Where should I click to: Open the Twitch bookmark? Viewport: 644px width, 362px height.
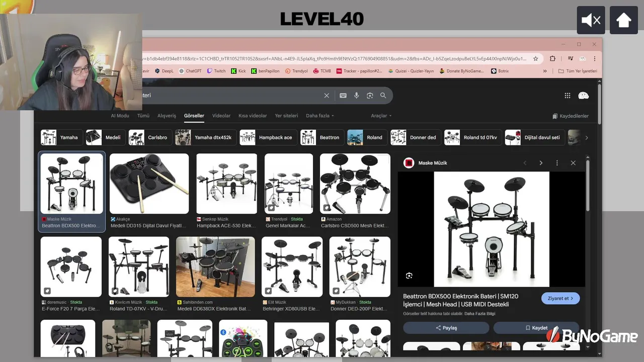tap(216, 71)
